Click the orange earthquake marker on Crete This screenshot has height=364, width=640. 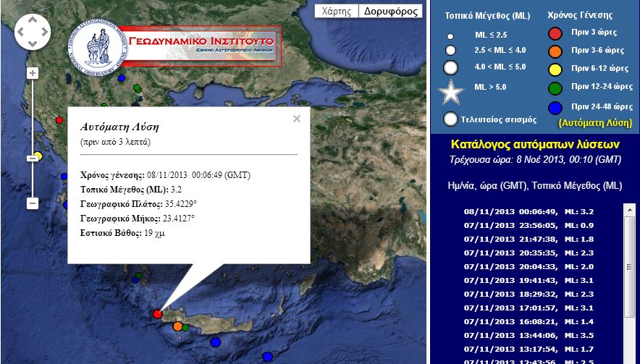pos(177,326)
